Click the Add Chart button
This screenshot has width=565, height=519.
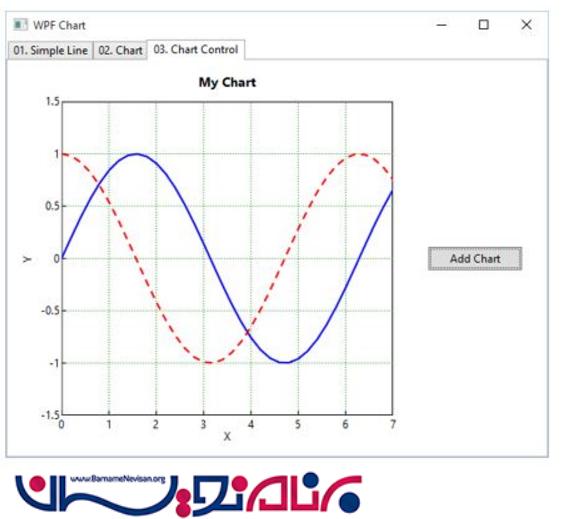[x=475, y=258]
